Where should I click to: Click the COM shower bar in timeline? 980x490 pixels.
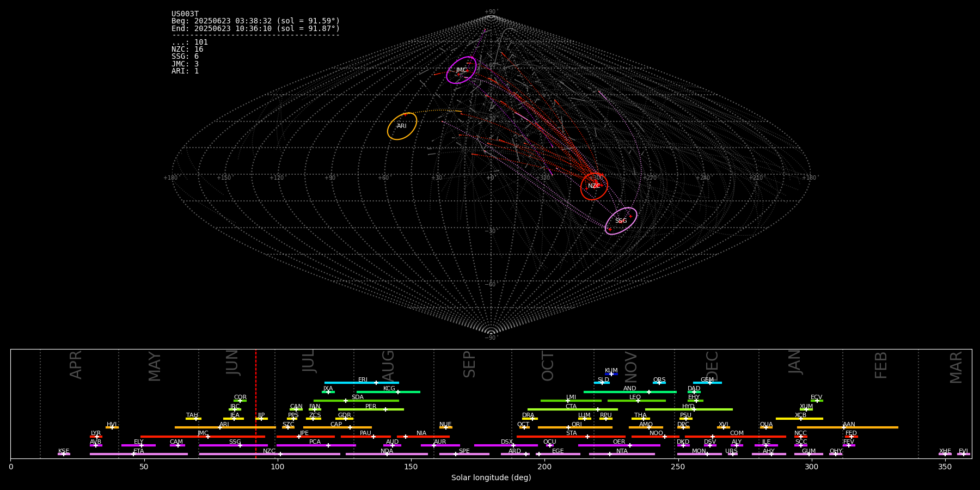tap(736, 436)
